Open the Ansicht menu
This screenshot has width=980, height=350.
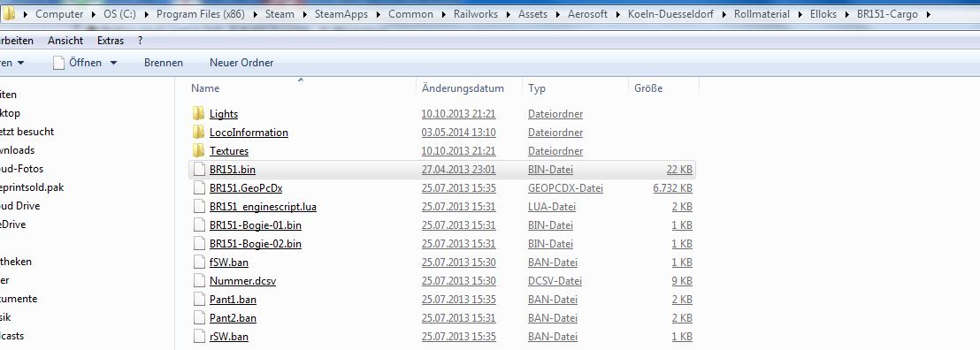65,41
